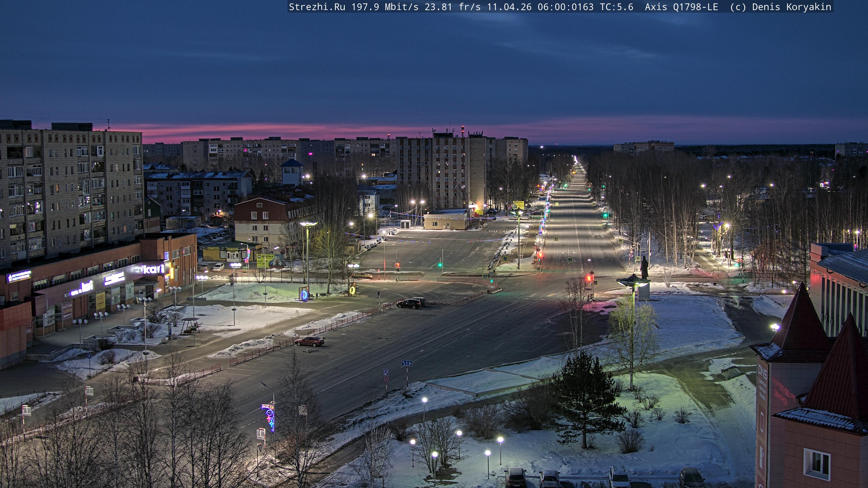This screenshot has width=868, height=488.
Task: Click the red traffic light near the statue
Action: coord(589,278)
